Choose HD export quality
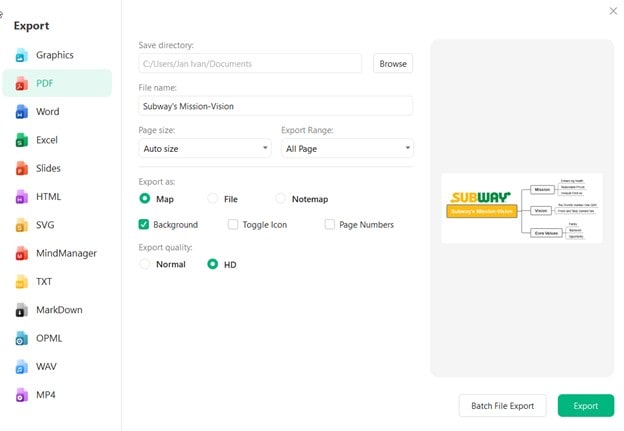624x431 pixels. (x=213, y=264)
